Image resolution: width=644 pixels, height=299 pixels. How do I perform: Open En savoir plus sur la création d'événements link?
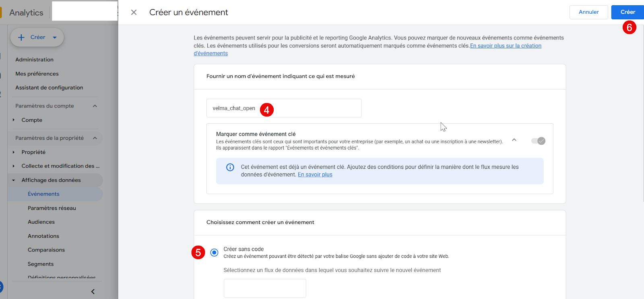tap(506, 46)
